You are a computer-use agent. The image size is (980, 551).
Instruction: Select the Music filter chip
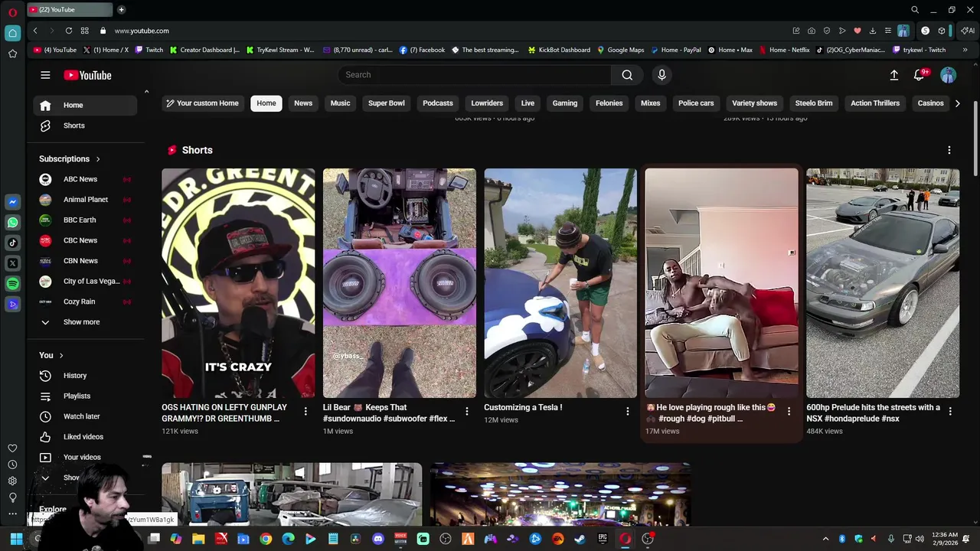340,103
